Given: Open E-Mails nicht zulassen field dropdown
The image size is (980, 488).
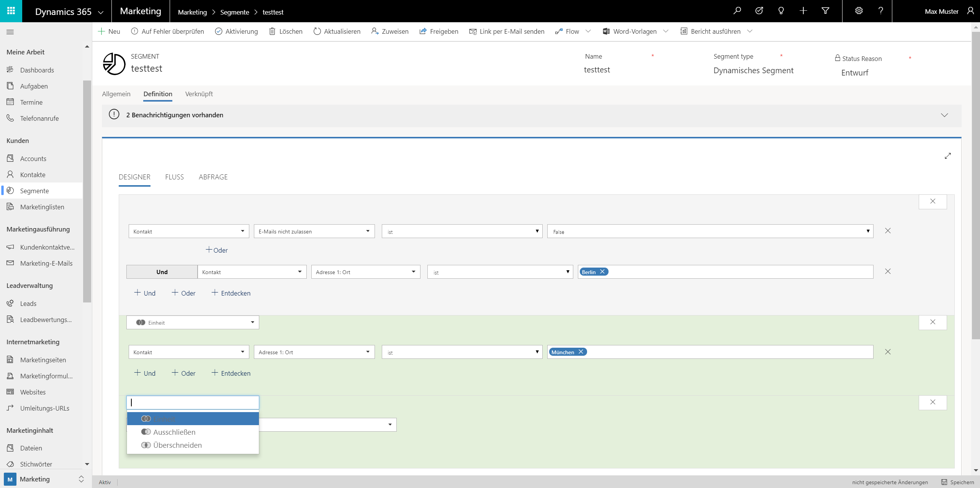Looking at the screenshot, I should click(x=314, y=232).
